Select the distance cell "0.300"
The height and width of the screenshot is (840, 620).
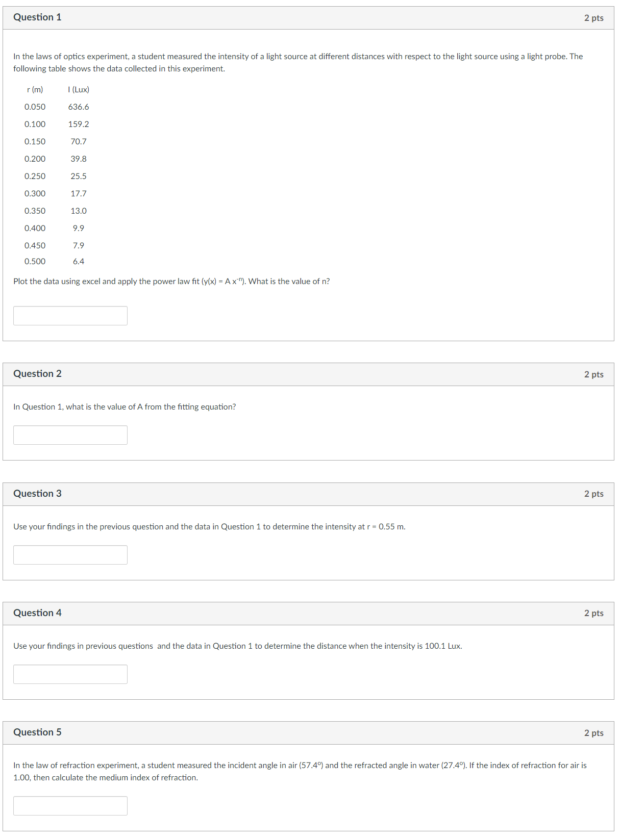35,194
